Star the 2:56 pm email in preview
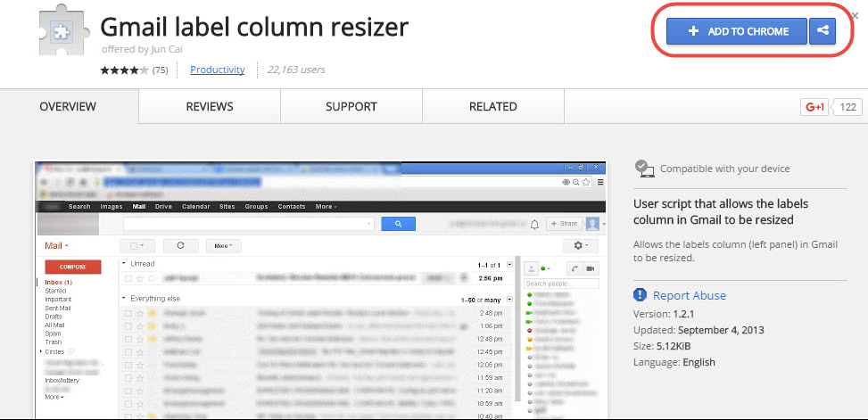868x420 pixels. coord(140,278)
